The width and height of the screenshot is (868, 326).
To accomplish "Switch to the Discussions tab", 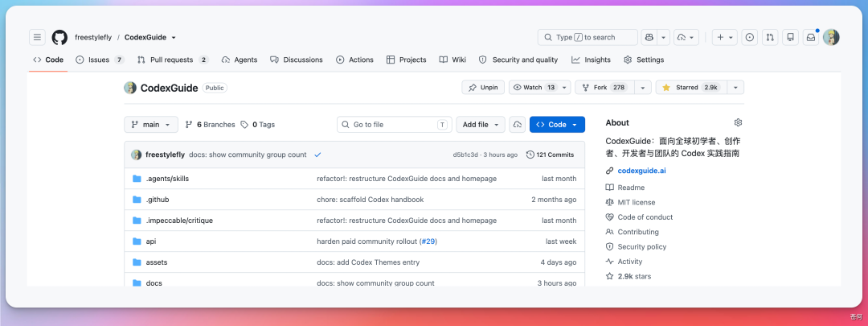I will [x=296, y=60].
